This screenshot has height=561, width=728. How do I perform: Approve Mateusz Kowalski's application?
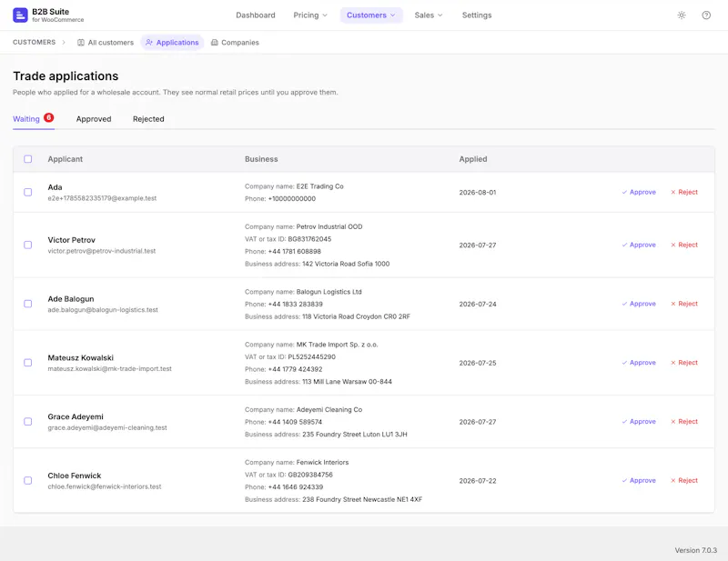pos(639,363)
